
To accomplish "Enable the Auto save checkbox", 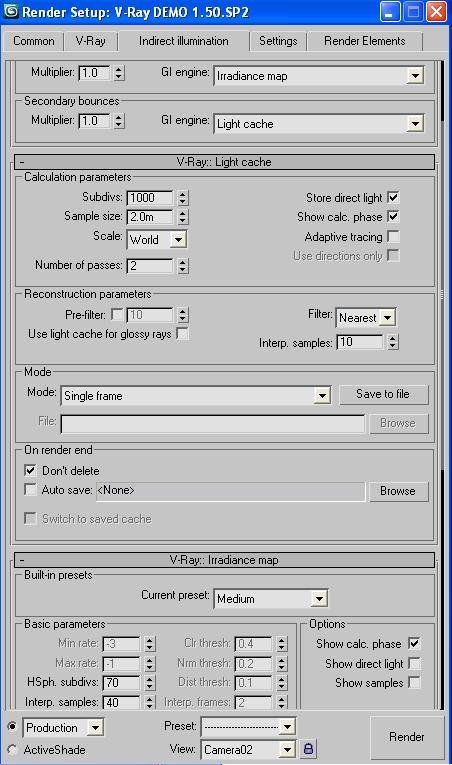I will click(30, 489).
